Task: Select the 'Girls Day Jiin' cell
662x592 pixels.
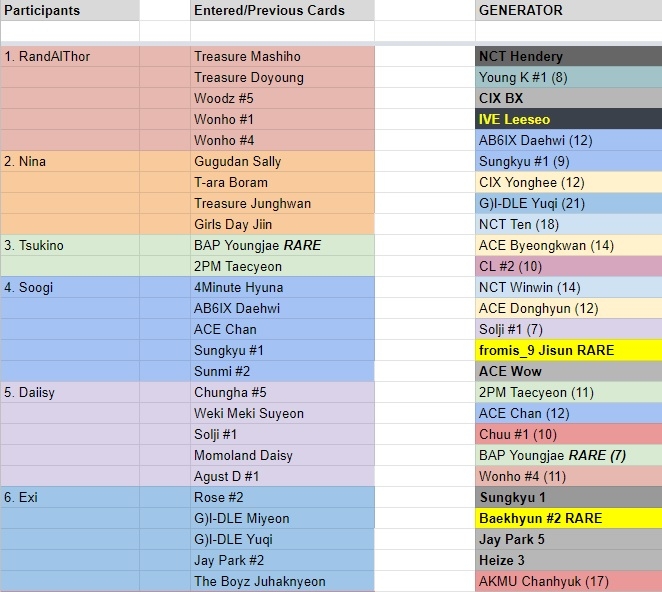Action: (x=282, y=224)
